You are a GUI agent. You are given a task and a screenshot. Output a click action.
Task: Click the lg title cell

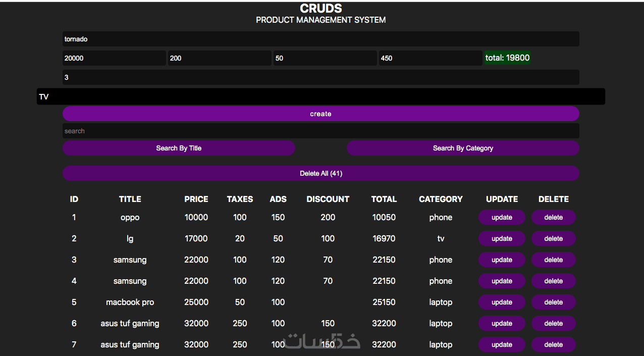(130, 239)
